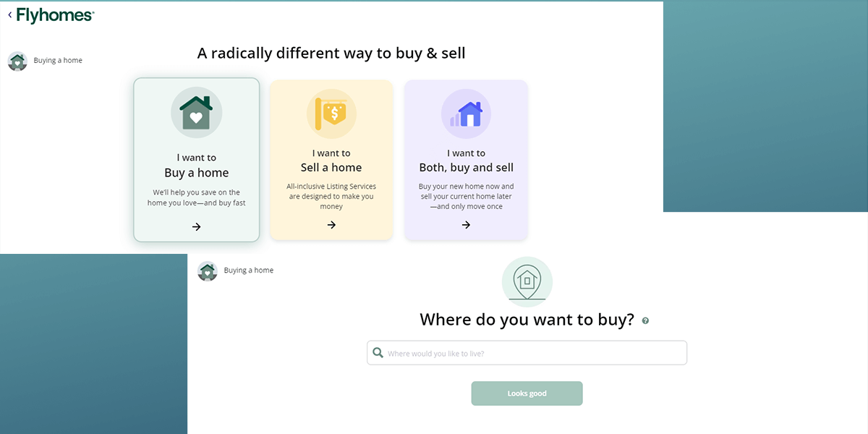
Task: Click the arrow on the Both card
Action: pos(466,225)
